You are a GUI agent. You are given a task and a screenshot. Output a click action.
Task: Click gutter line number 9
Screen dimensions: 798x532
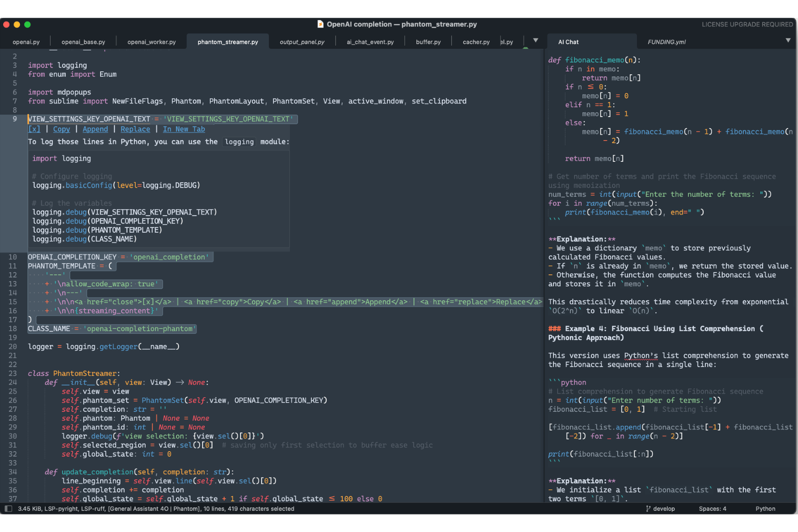point(15,119)
